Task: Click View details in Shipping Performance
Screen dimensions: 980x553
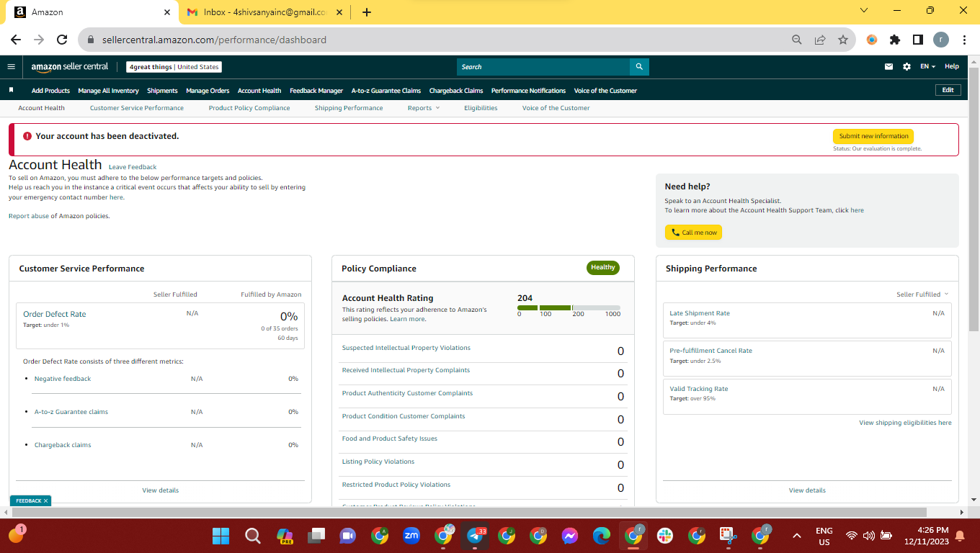Action: (807, 490)
